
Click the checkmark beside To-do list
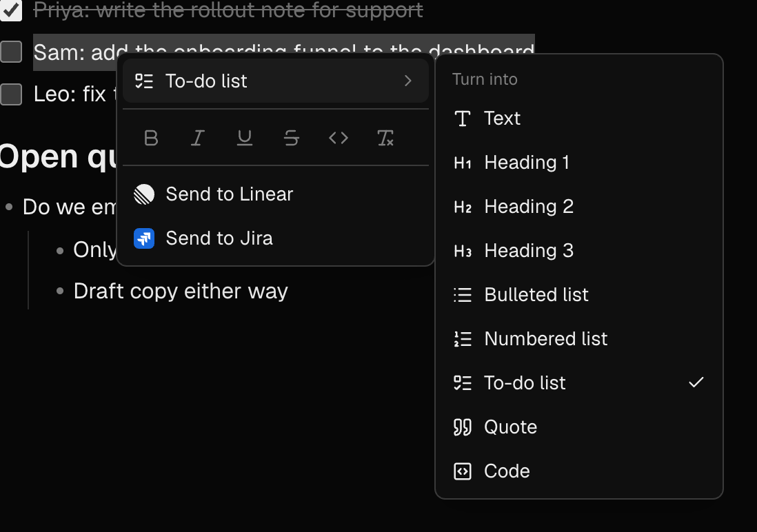[x=696, y=382]
